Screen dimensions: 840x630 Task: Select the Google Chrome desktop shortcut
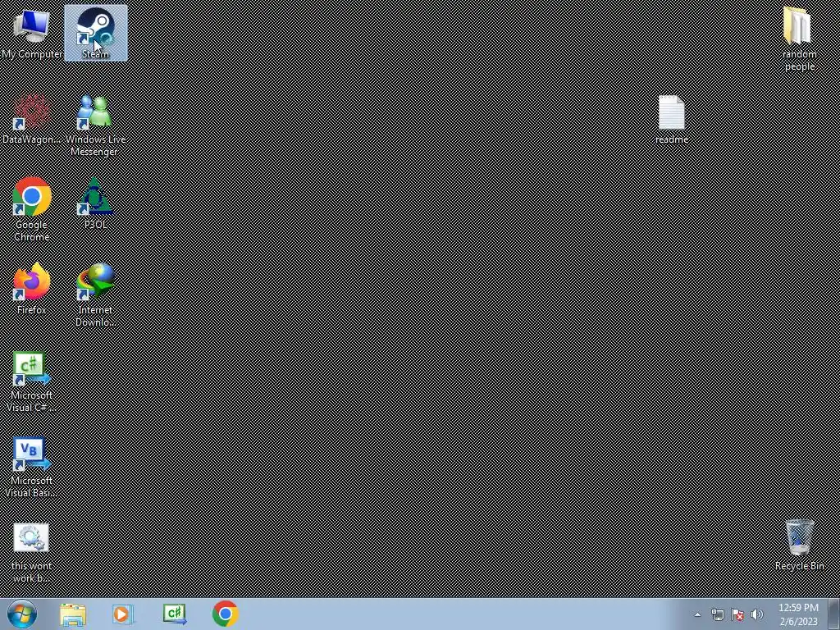coord(32,210)
